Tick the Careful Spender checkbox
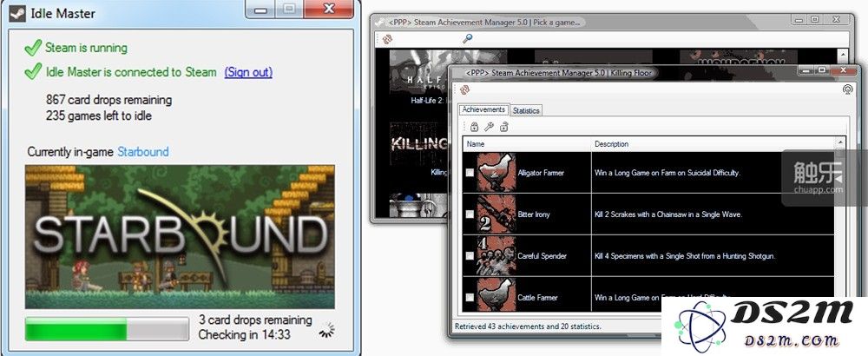 click(x=470, y=256)
